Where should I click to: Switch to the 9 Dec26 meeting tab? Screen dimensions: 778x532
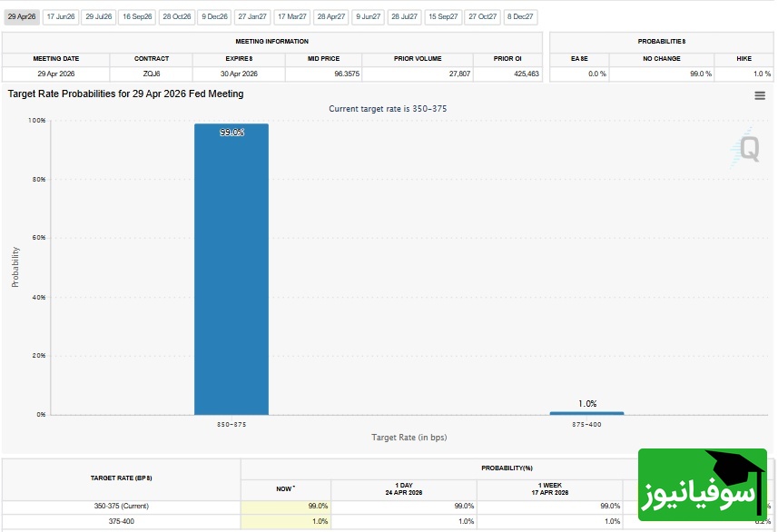pos(215,16)
